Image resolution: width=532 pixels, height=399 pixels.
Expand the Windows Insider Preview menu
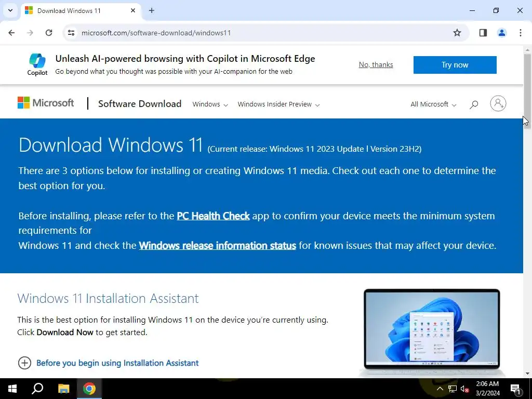tap(278, 104)
